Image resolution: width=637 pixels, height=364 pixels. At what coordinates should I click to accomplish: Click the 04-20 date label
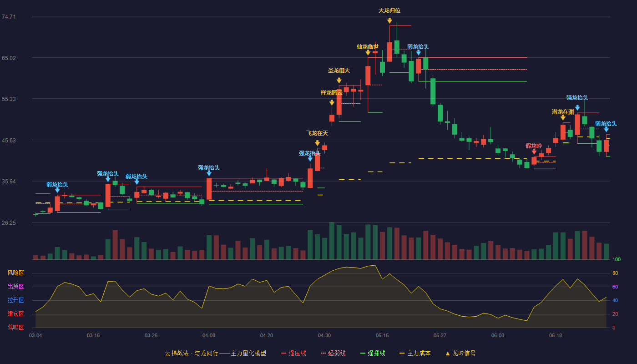pyautogui.click(x=267, y=335)
